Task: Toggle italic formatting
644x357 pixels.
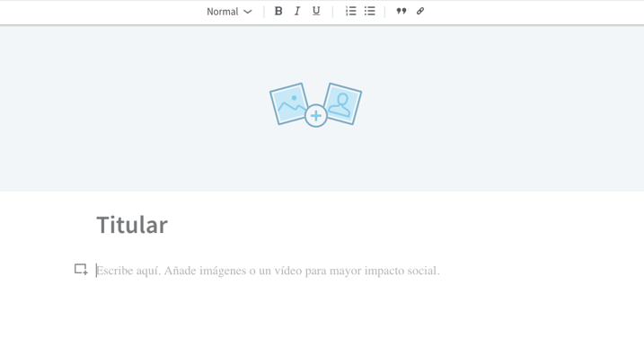Action: (x=297, y=11)
